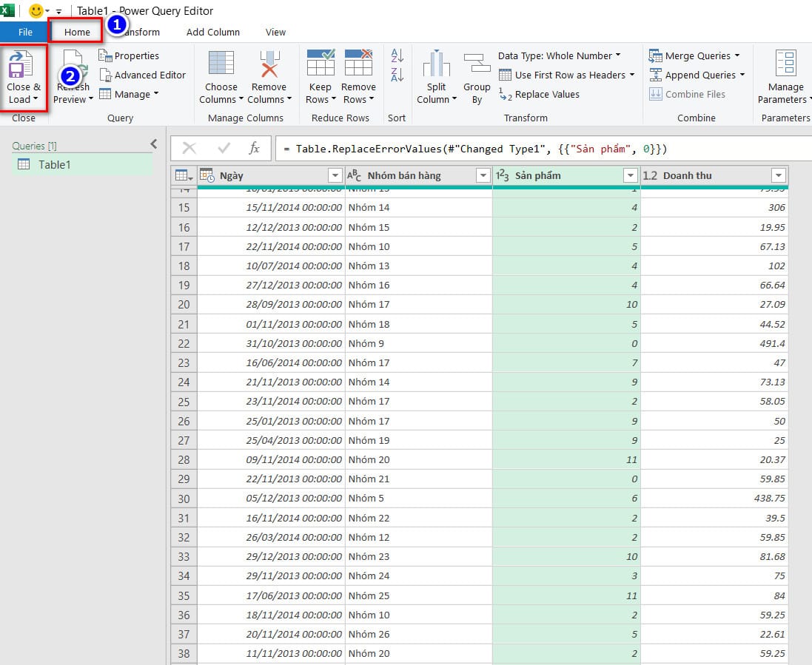Open the View tab
Viewport: 812px width, 665px height.
coord(275,32)
